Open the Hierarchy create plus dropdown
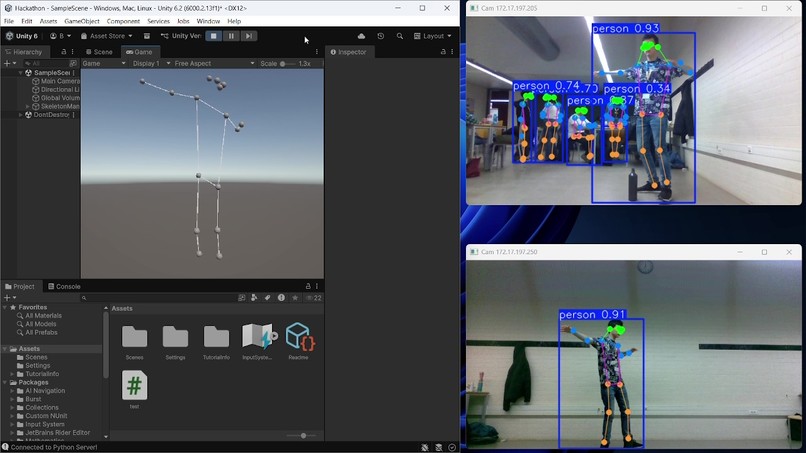This screenshot has width=806, height=453. [x=10, y=63]
